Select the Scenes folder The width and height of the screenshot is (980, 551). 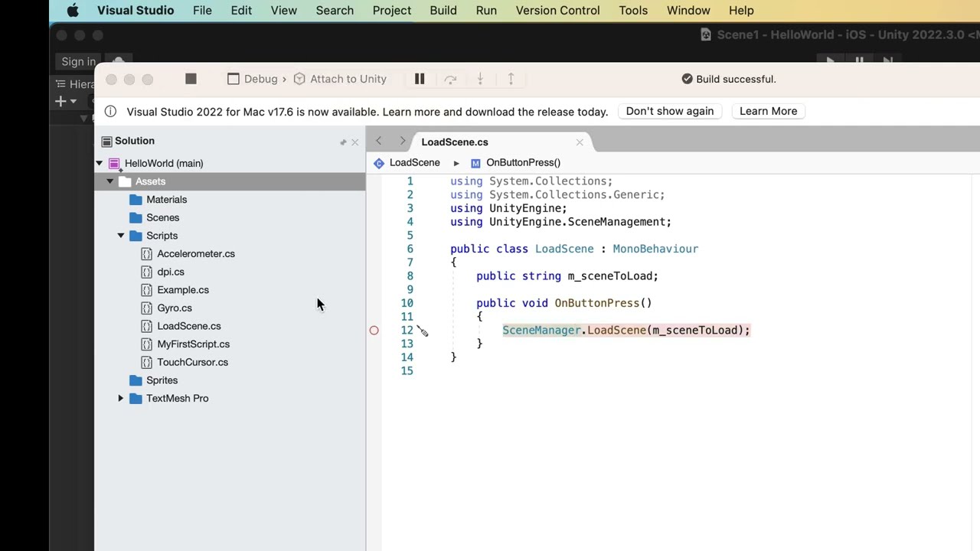[162, 218]
